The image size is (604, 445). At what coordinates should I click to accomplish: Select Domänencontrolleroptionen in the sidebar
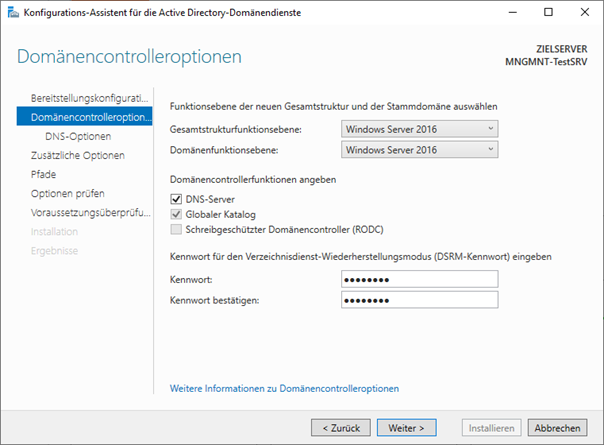coord(90,118)
